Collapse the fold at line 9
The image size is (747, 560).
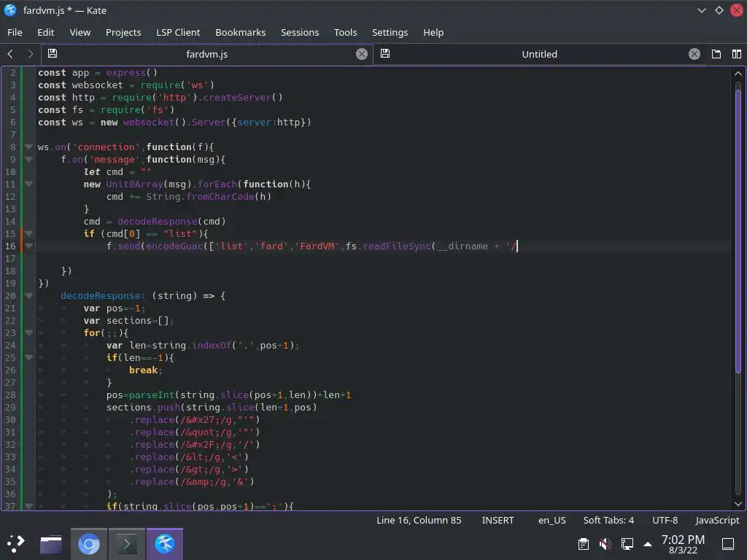28,159
